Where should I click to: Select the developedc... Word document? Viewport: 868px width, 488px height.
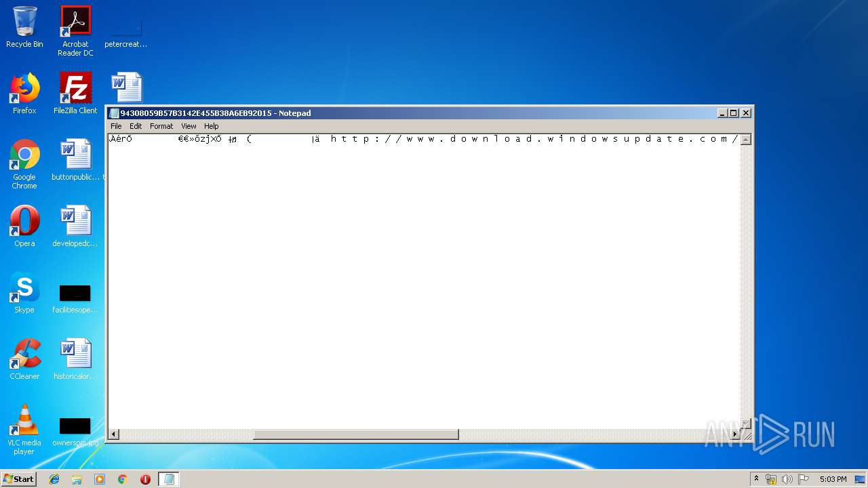pos(75,226)
